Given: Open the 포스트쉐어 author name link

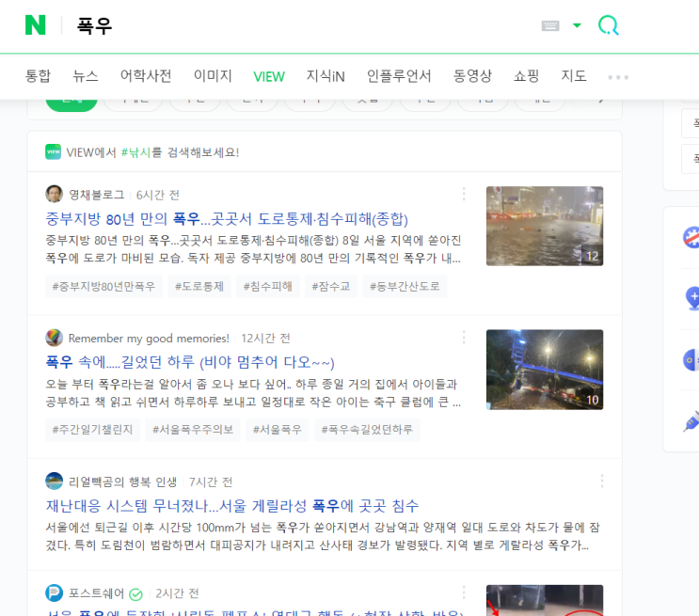Looking at the screenshot, I should point(96,593).
